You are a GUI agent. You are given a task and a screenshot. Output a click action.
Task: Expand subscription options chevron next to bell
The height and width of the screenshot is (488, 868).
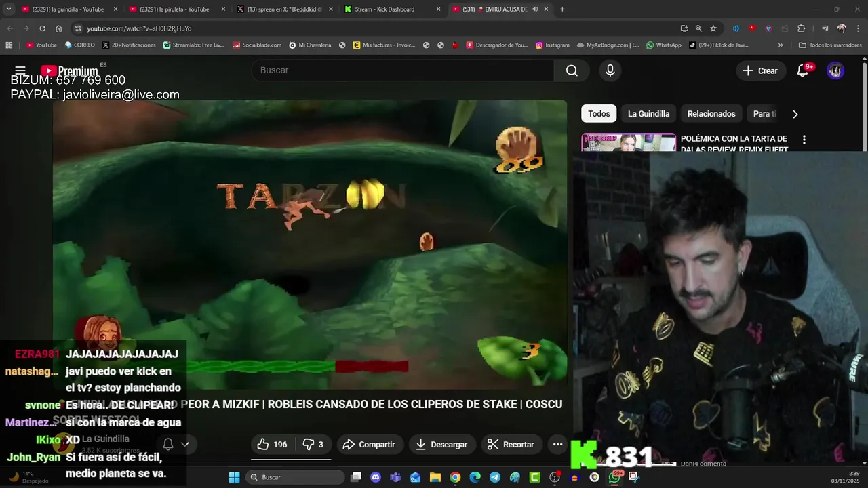pos(184,445)
